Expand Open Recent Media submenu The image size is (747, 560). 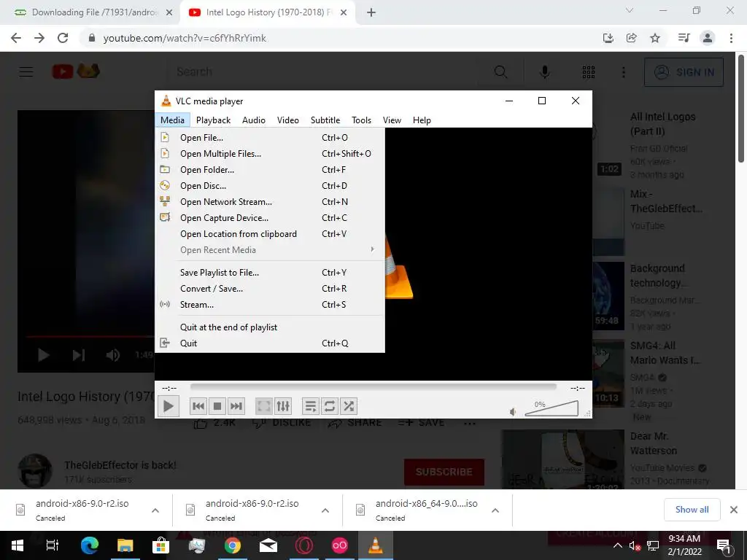(x=270, y=250)
